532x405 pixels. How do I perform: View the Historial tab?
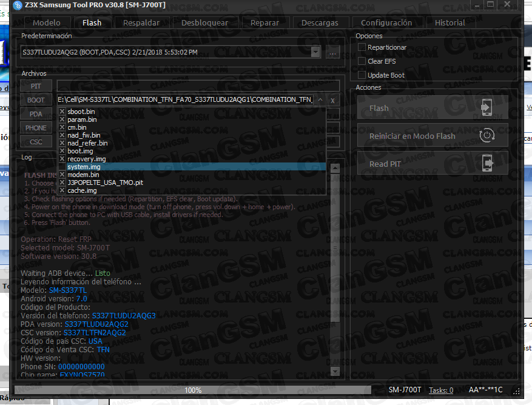click(x=450, y=22)
